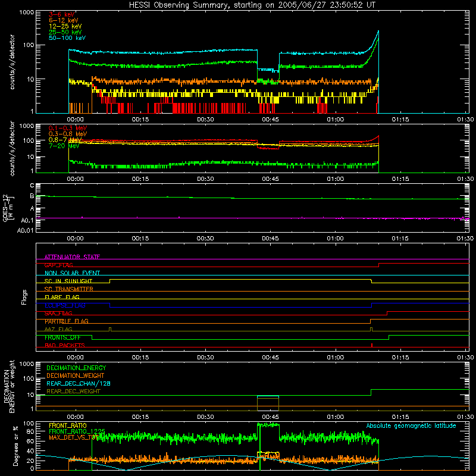Select the ECLIPSE_FLAG label
This screenshot has width=476, height=476.
[x=65, y=305]
